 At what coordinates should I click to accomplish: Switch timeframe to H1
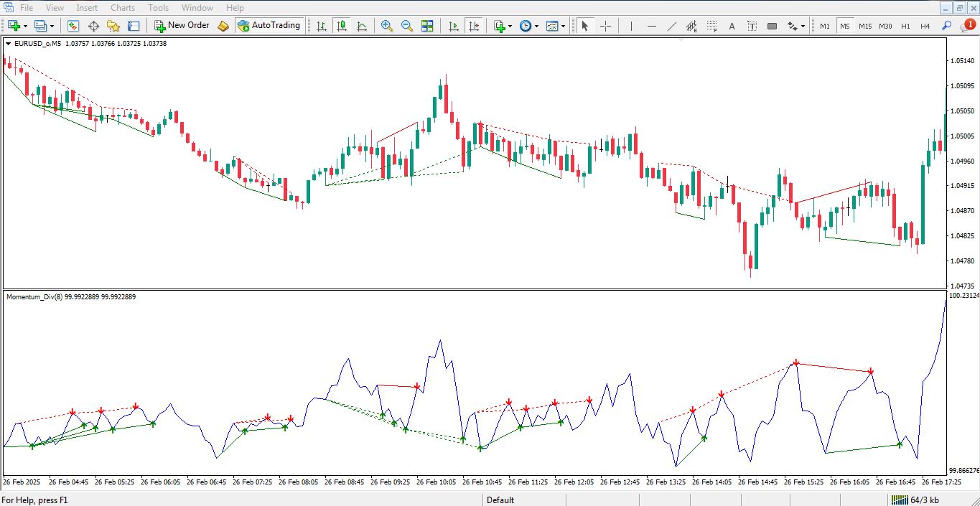click(905, 26)
